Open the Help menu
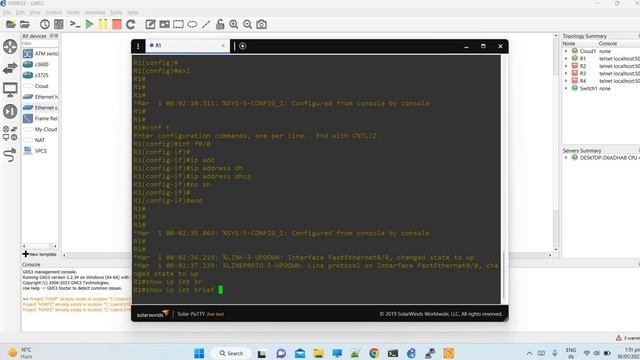The width and height of the screenshot is (640, 360). pos(133,13)
